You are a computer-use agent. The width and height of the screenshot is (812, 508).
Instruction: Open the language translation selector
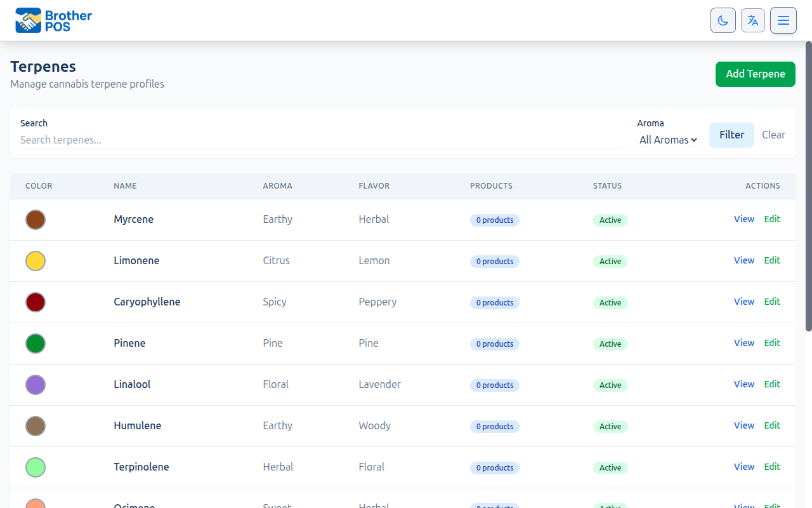coord(753,20)
